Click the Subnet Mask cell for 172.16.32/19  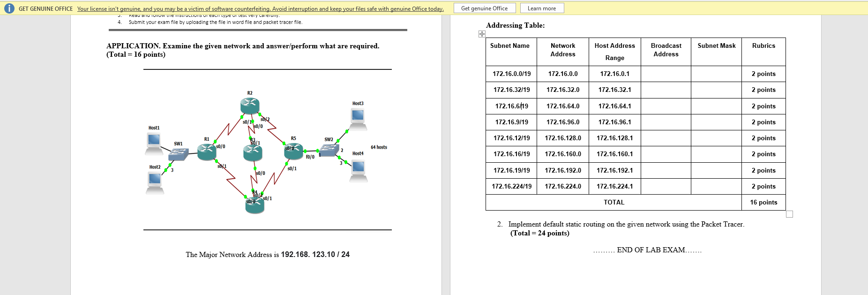716,90
